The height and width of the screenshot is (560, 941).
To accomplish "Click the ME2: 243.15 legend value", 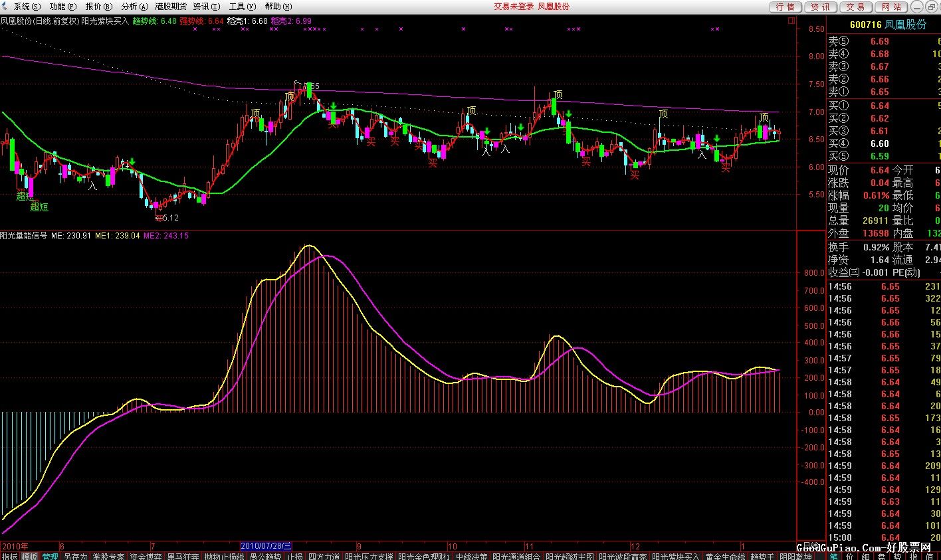I will [x=165, y=235].
